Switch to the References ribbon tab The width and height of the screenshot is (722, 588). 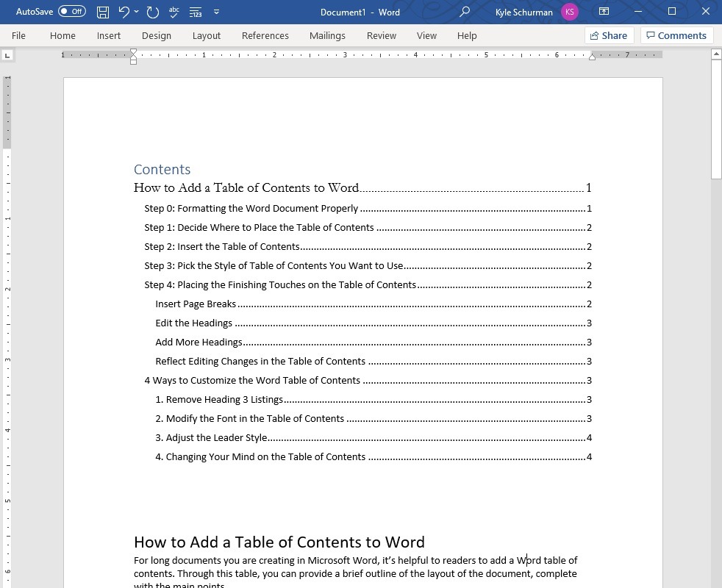pos(265,35)
